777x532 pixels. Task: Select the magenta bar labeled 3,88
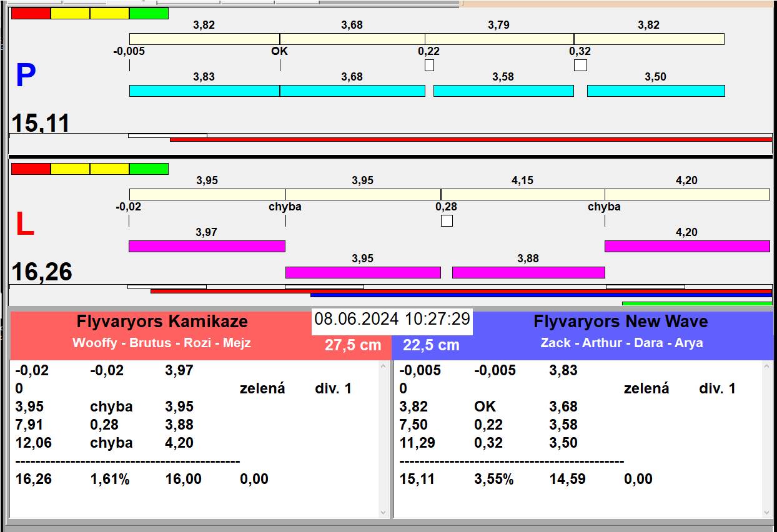click(528, 272)
